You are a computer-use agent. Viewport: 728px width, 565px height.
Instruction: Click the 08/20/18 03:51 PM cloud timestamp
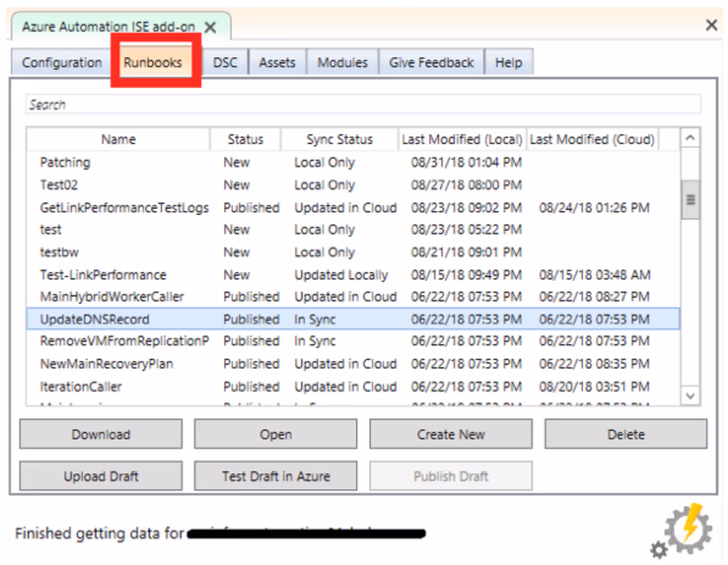click(594, 386)
